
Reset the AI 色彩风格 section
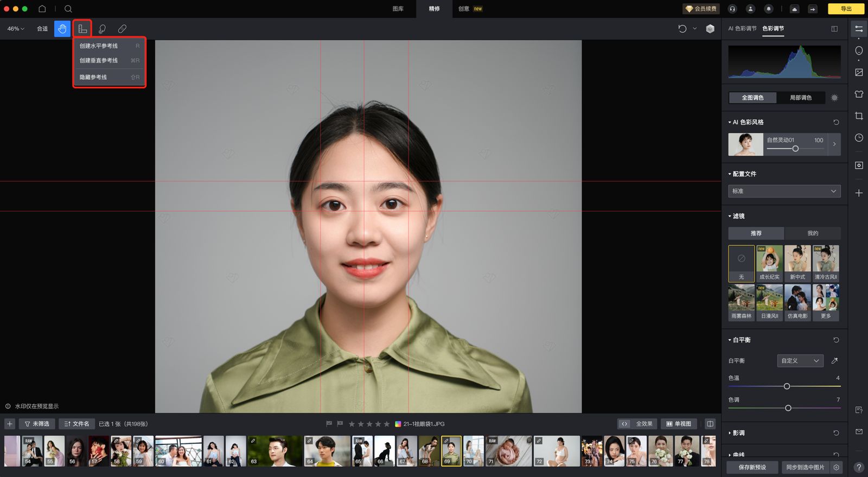point(836,123)
